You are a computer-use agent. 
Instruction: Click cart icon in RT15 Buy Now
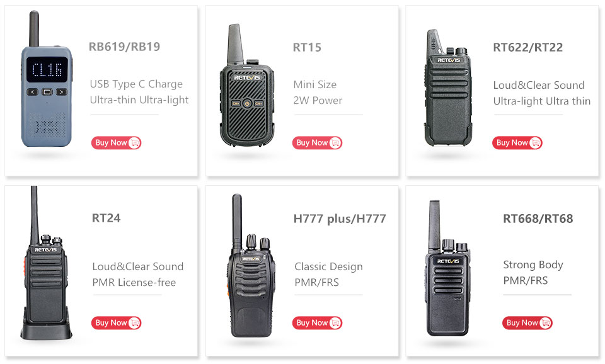click(336, 143)
